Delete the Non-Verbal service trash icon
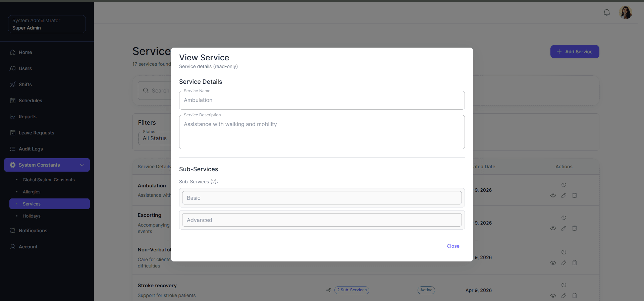The height and width of the screenshot is (301, 644). tap(575, 263)
